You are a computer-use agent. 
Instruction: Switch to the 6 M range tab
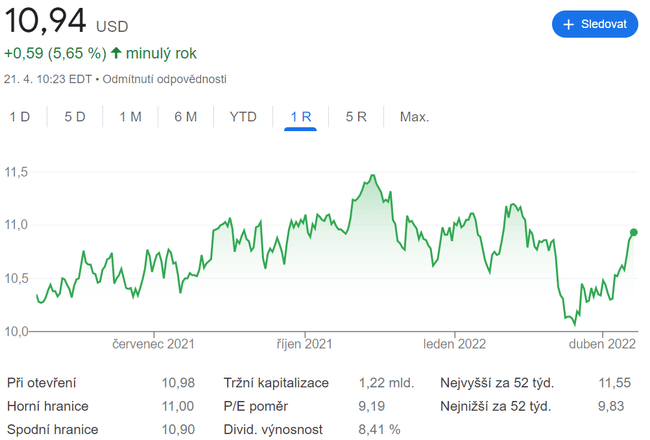185,117
